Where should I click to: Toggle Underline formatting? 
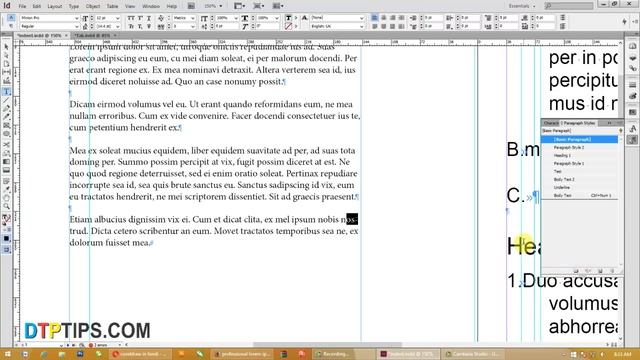pyautogui.click(x=149, y=18)
